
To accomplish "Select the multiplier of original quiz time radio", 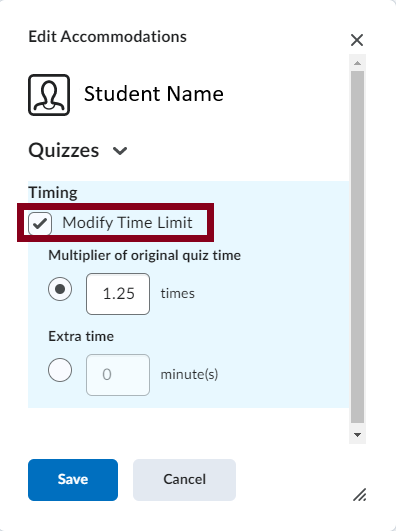I will click(60, 289).
